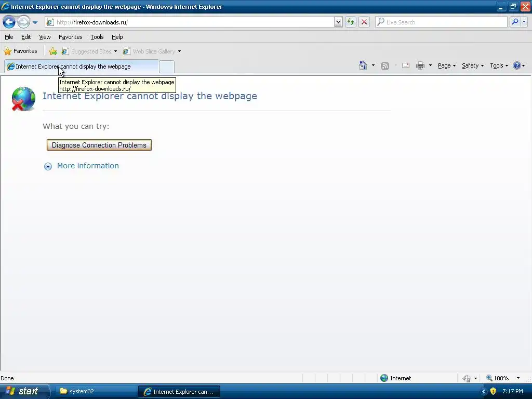Open the Tools command bar menu
Viewport: 532px width, 399px height.
click(499, 66)
